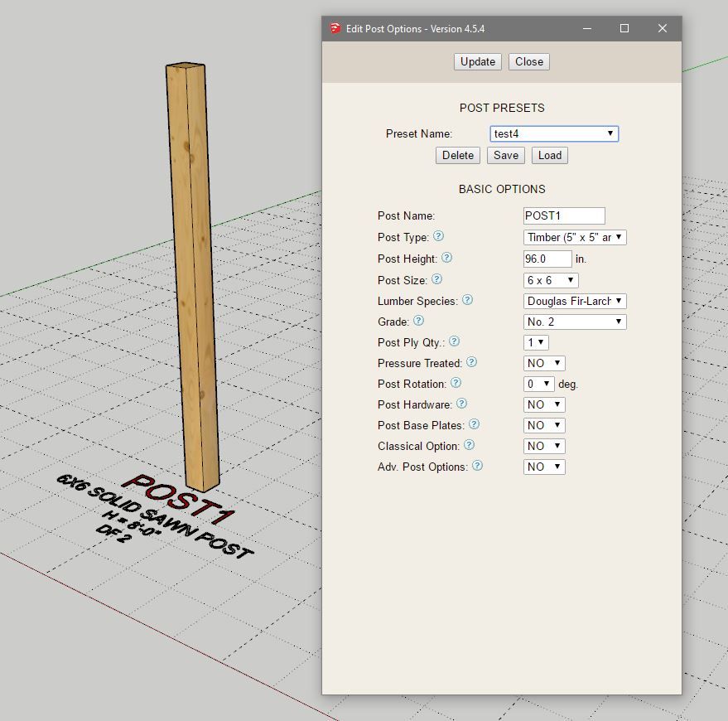Open the Post Rotation degrees dropdown
This screenshot has height=721, width=728.
[538, 385]
